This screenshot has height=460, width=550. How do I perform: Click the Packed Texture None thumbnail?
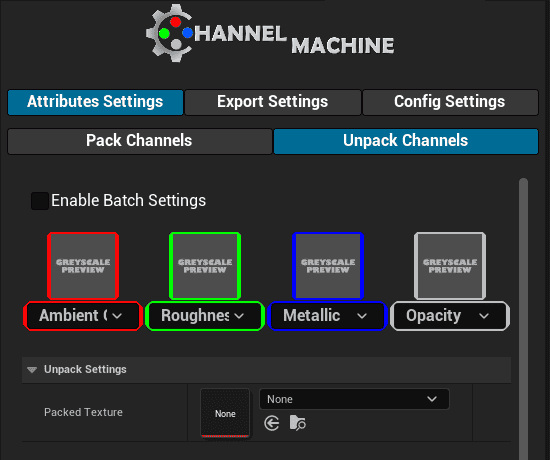pos(225,413)
